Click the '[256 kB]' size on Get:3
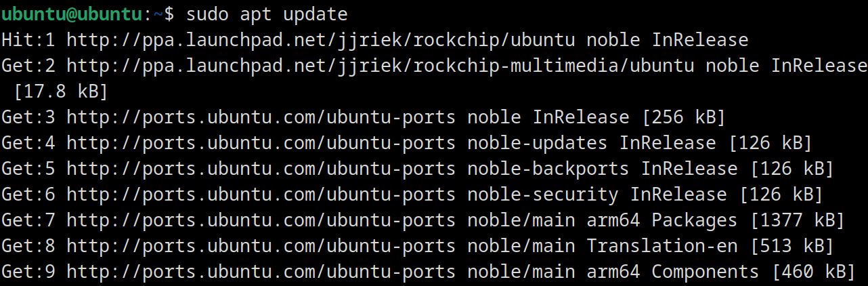The width and height of the screenshot is (868, 286). (684, 117)
